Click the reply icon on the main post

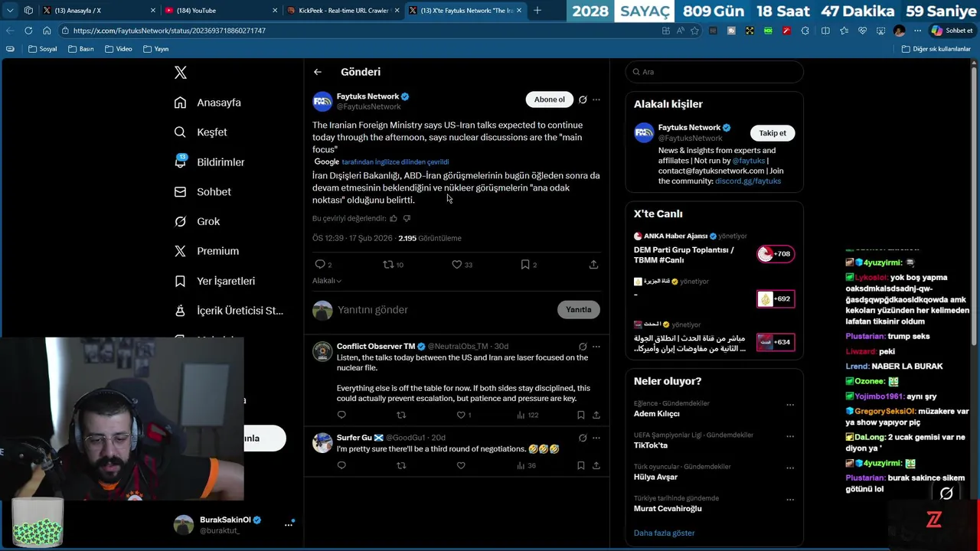[320, 264]
